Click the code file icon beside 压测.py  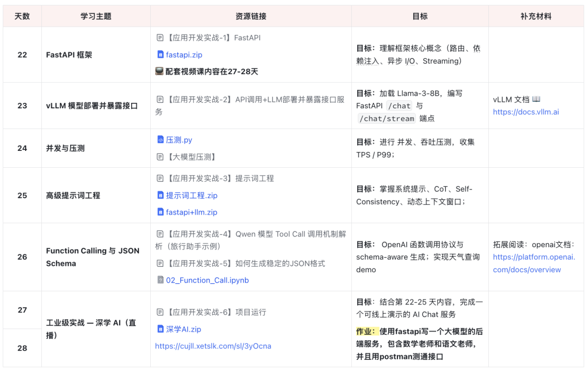(x=160, y=140)
